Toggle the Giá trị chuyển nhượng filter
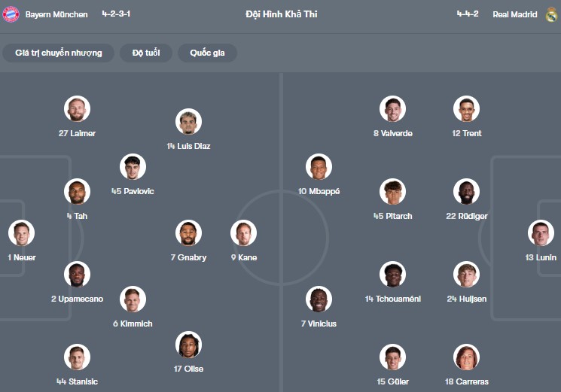 58,53
